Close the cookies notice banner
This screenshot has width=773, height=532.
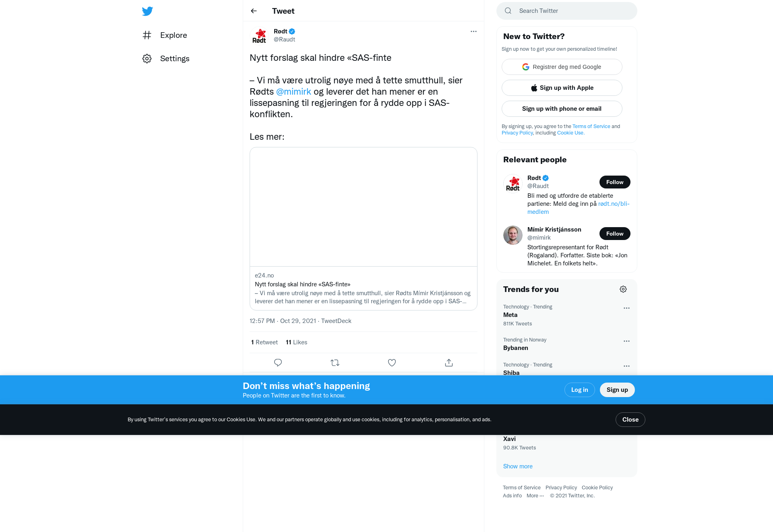[x=630, y=420]
